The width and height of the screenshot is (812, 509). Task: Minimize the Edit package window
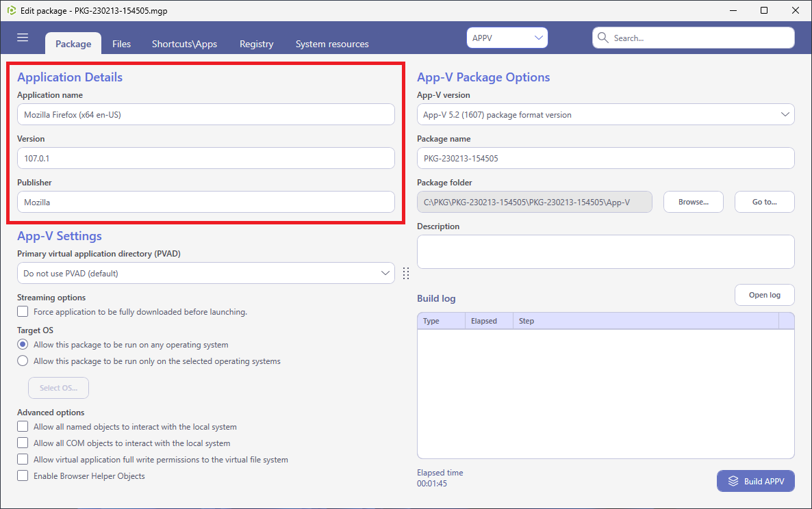point(733,10)
